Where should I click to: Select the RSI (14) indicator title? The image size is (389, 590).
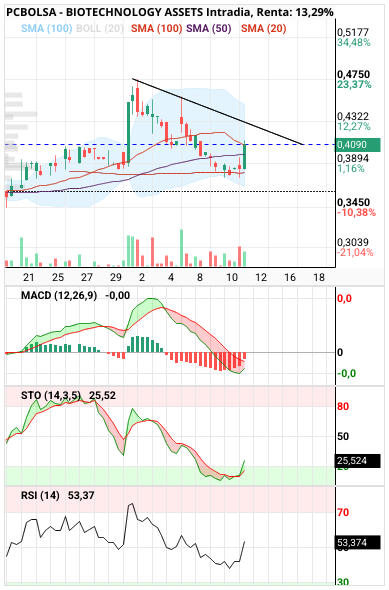(x=40, y=496)
